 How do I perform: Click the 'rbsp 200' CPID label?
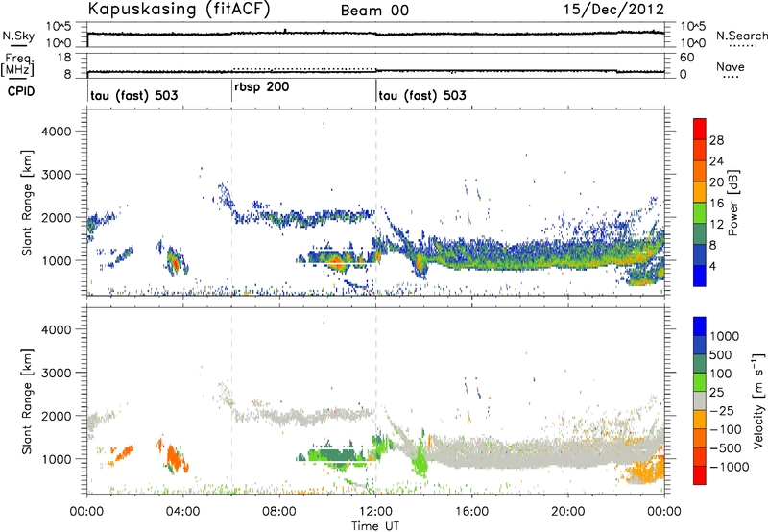[x=262, y=87]
